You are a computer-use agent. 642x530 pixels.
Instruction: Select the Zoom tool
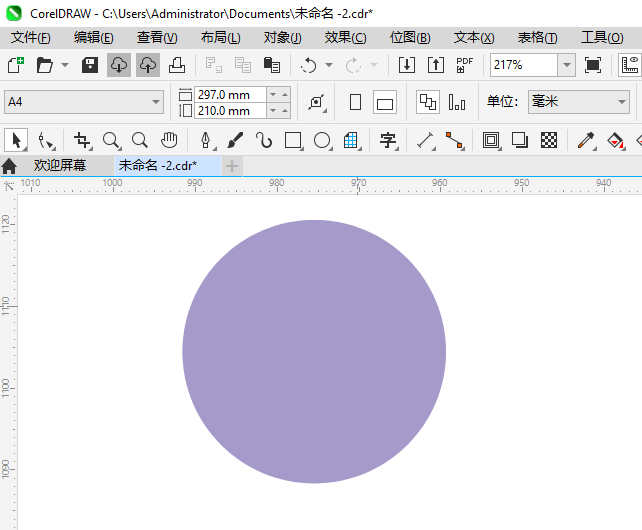(x=111, y=140)
